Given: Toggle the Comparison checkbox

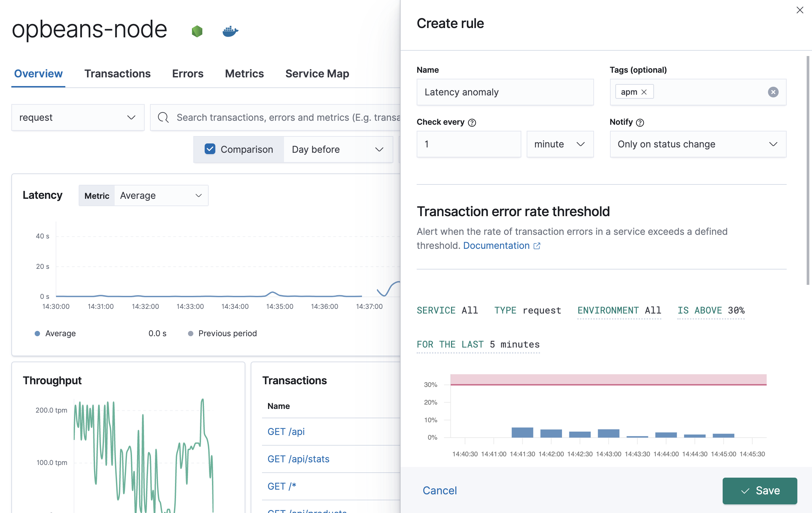Looking at the screenshot, I should click(210, 149).
